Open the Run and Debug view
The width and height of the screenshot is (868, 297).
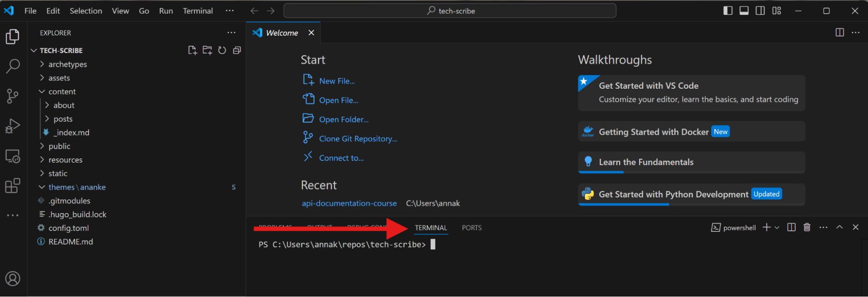pos(13,126)
